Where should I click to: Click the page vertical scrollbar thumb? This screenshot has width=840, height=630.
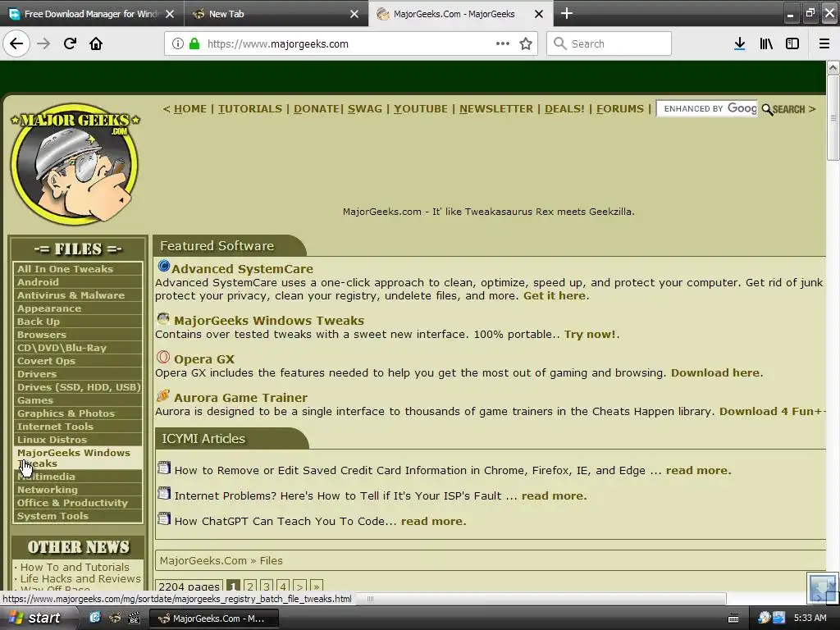(x=833, y=117)
